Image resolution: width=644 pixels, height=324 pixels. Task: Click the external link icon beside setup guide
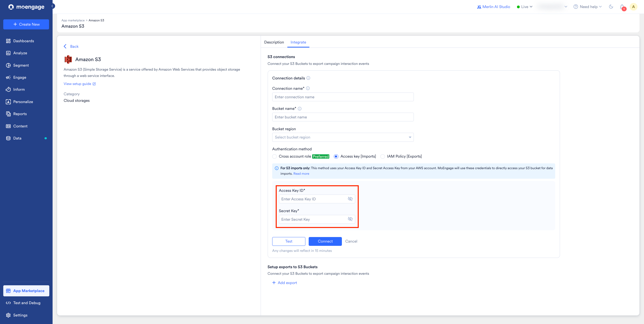(x=94, y=84)
